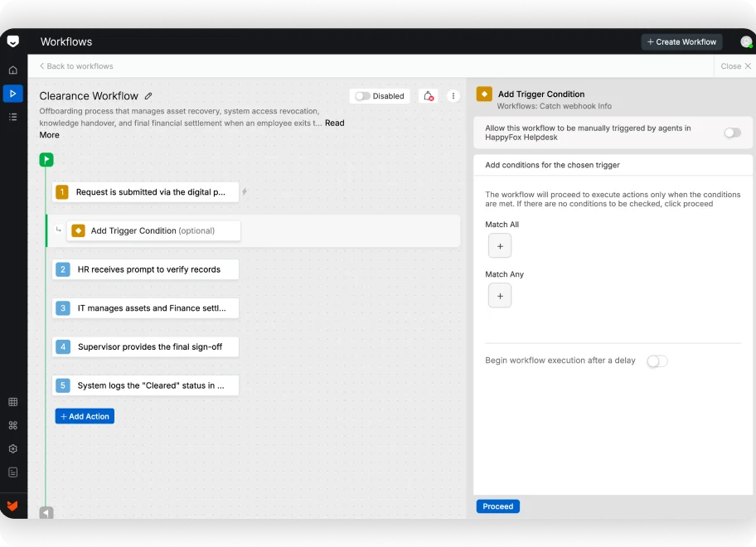The image size is (756, 547).
Task: Select step System logs the "Cleared" status
Action: pos(146,385)
